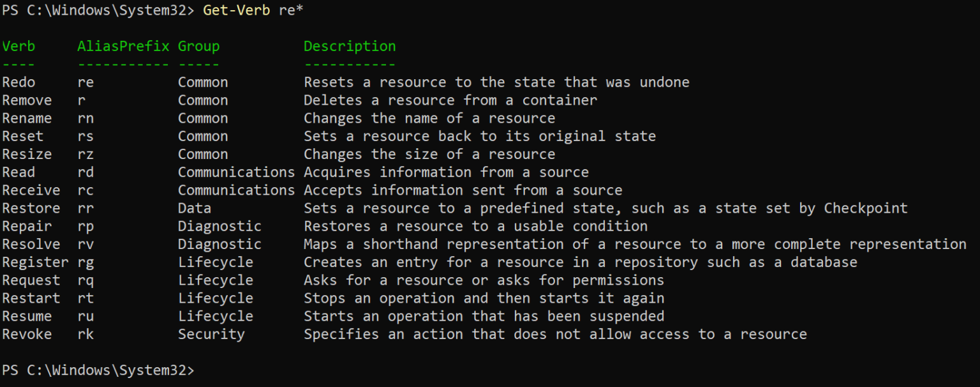980x387 pixels.
Task: Click the Receive verb entry
Action: pyautogui.click(x=31, y=190)
